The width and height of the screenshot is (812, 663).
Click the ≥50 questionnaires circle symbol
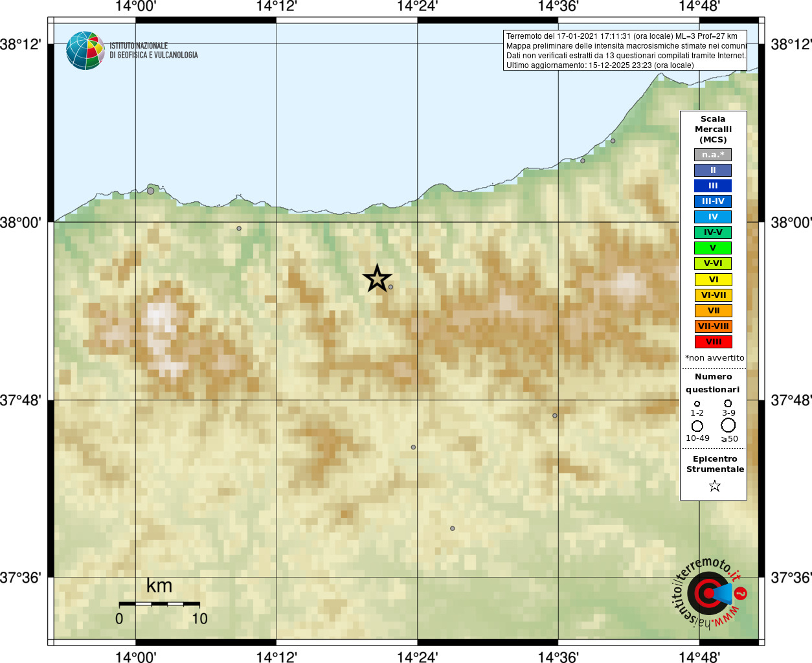(728, 425)
